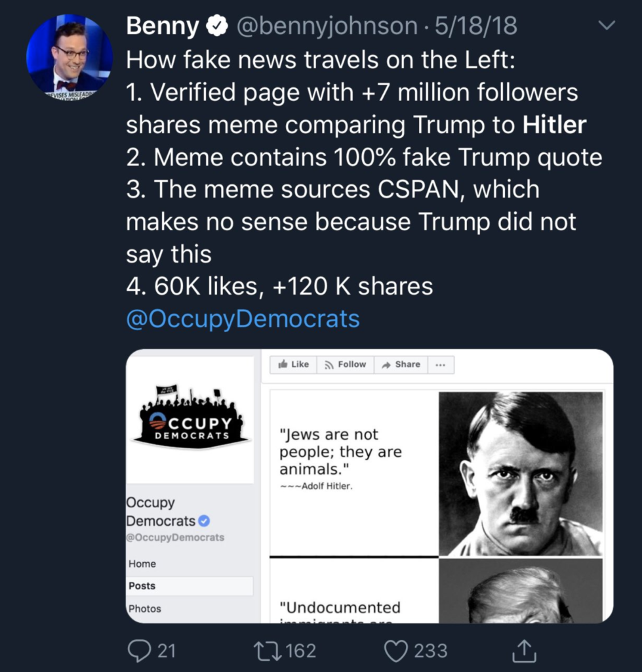Reply to Benny's tweet
Image resolution: width=642 pixels, height=672 pixels.
point(141,650)
